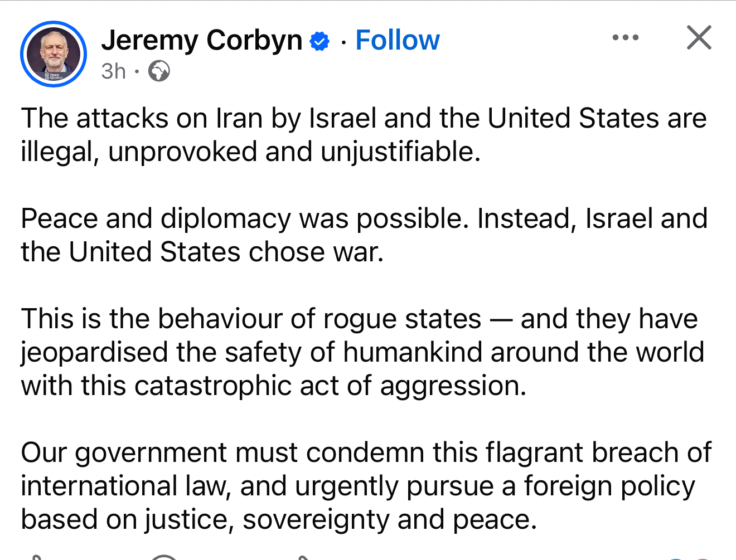Follow Jeremy Corbyn
736x560 pixels.
398,40
